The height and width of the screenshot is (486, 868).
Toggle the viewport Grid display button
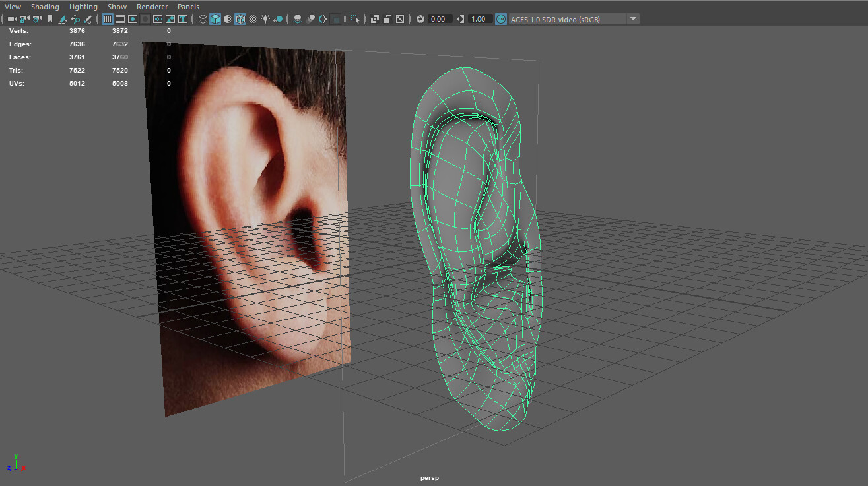coord(107,19)
